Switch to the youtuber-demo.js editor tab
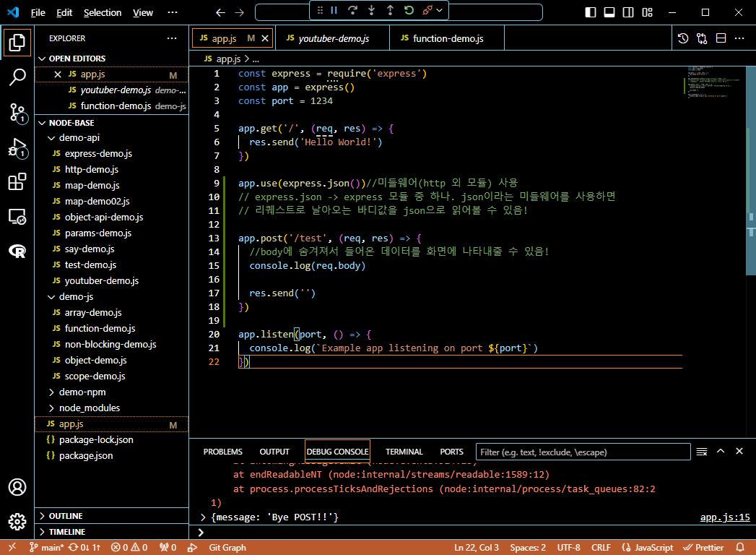 [333, 38]
